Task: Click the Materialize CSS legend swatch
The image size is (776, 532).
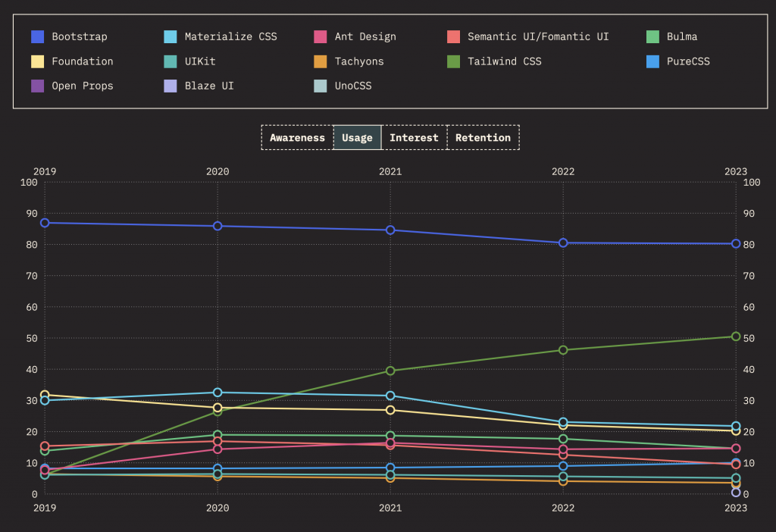Action: (x=171, y=36)
